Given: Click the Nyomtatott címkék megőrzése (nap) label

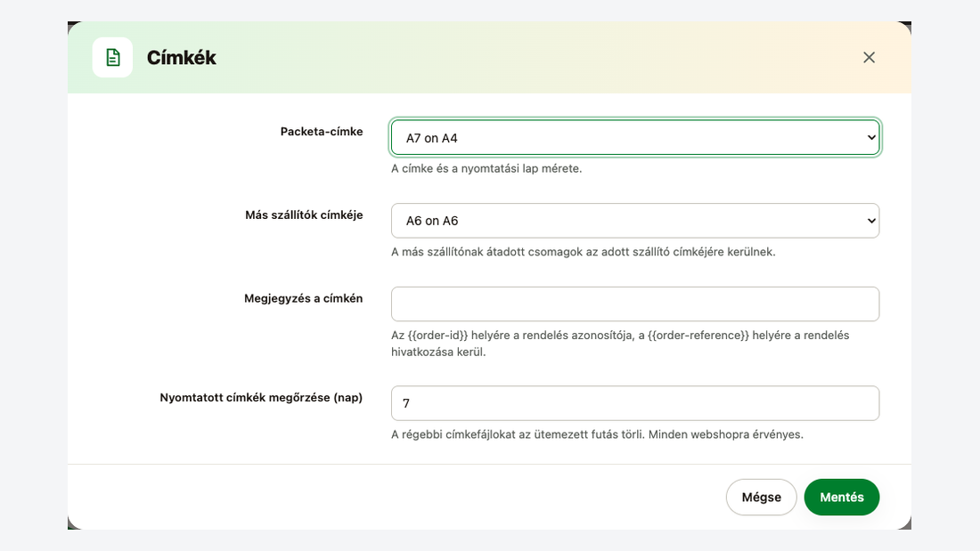Looking at the screenshot, I should [261, 397].
